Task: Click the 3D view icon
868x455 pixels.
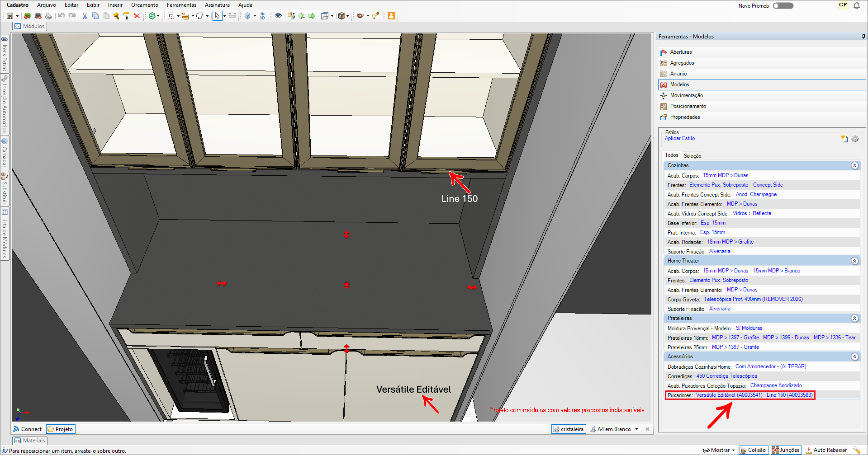Action: click(x=262, y=16)
